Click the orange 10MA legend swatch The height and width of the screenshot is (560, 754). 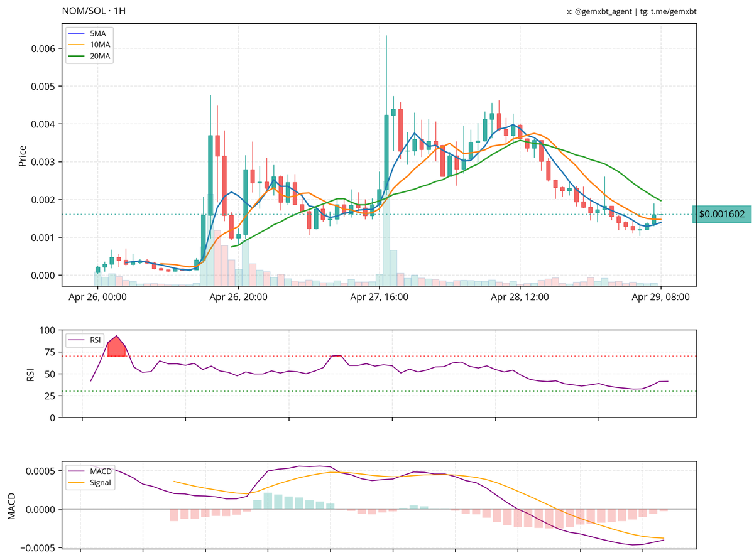[77, 45]
